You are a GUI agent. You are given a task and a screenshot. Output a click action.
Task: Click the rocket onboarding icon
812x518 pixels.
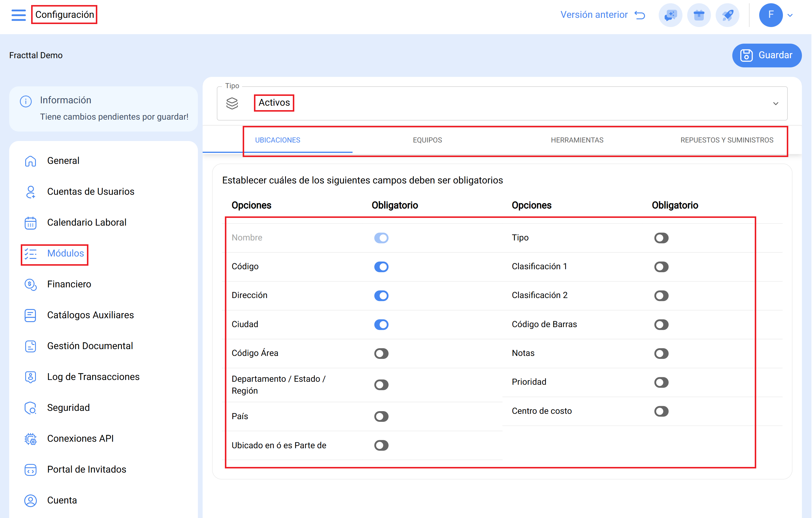click(x=727, y=15)
